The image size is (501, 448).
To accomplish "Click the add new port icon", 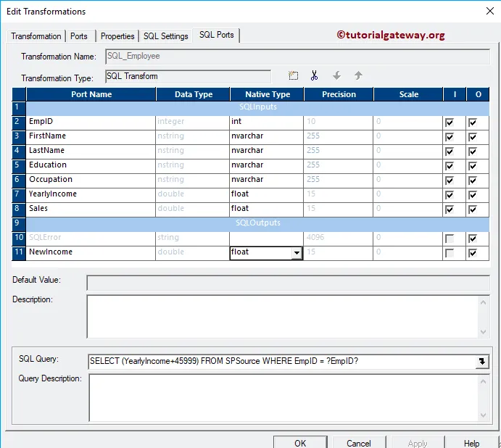I will point(293,75).
